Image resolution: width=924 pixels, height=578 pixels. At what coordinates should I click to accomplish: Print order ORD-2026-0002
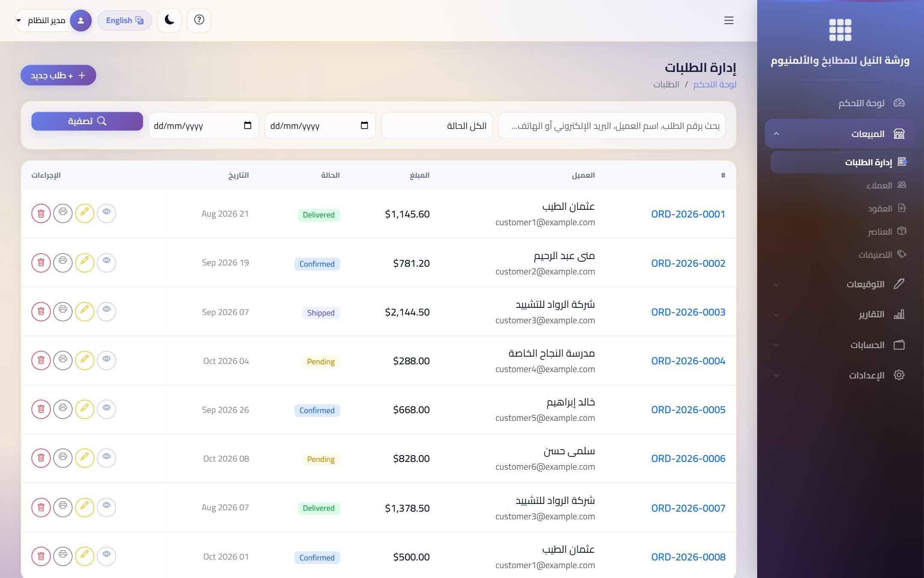click(x=63, y=262)
